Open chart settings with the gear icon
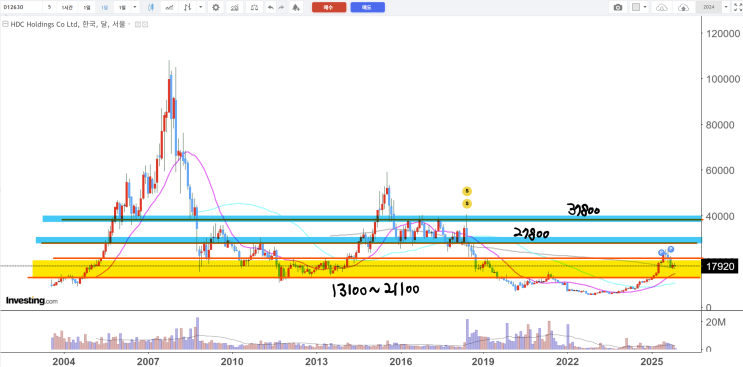This screenshot has width=743, height=367. click(216, 7)
